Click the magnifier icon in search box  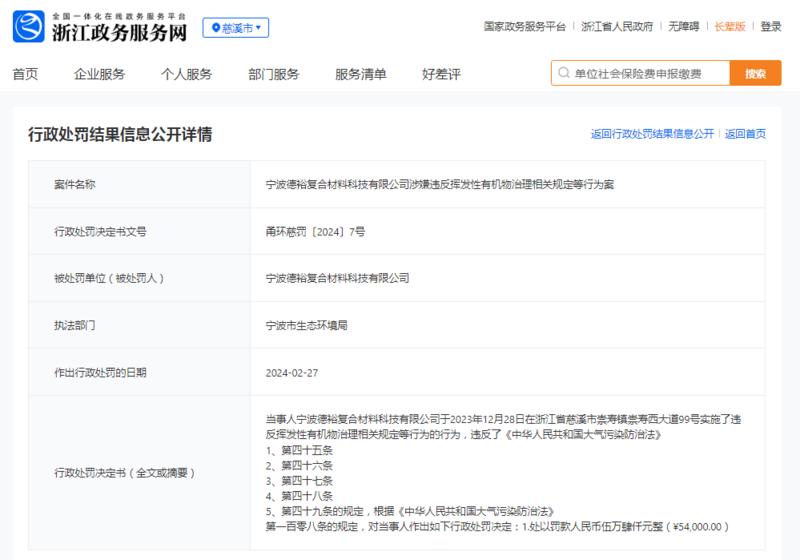tap(564, 73)
